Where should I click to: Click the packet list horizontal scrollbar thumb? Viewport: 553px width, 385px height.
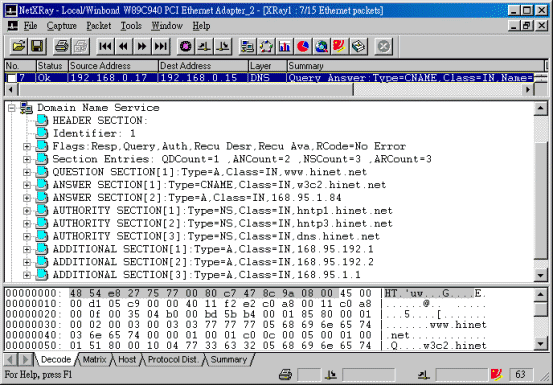pyautogui.click(x=186, y=90)
